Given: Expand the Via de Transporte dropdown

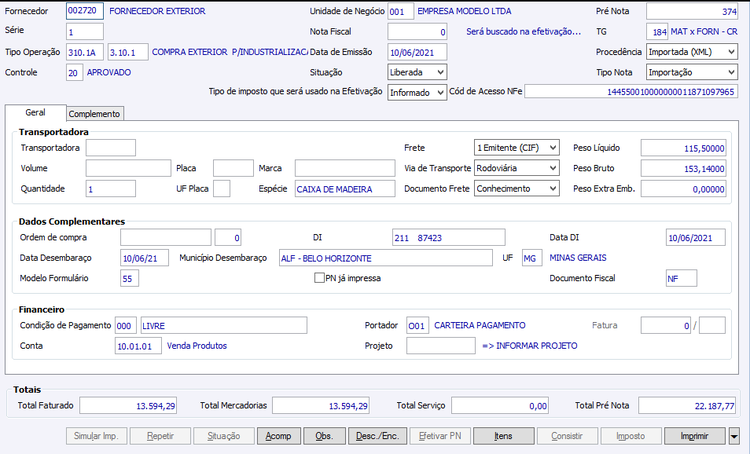Looking at the screenshot, I should click(x=553, y=168).
